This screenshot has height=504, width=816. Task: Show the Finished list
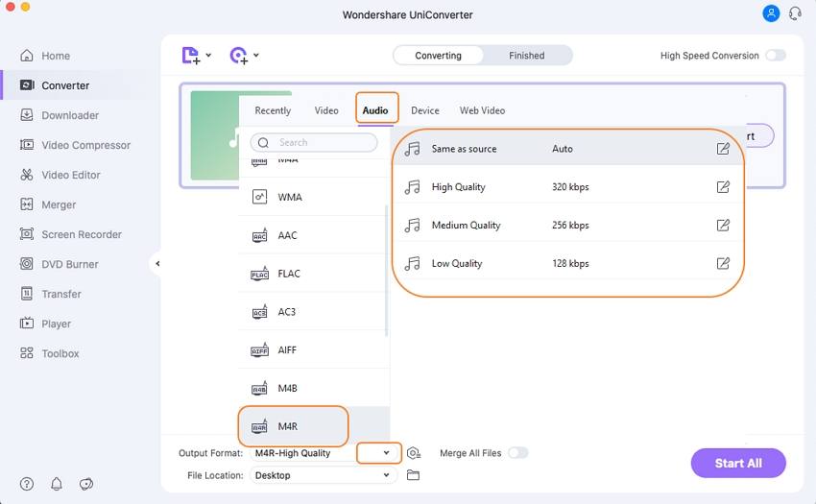[x=527, y=55]
